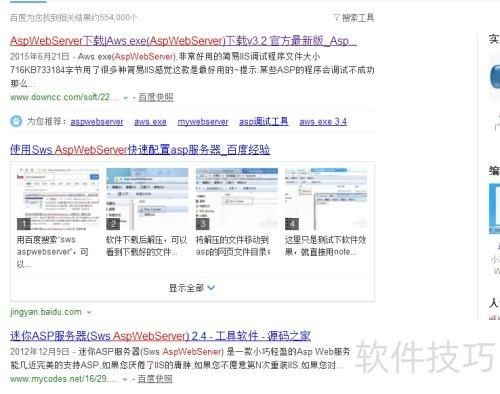Click the www.downcc.com/soft/22... URL text
The height and width of the screenshot is (394, 500).
64,97
